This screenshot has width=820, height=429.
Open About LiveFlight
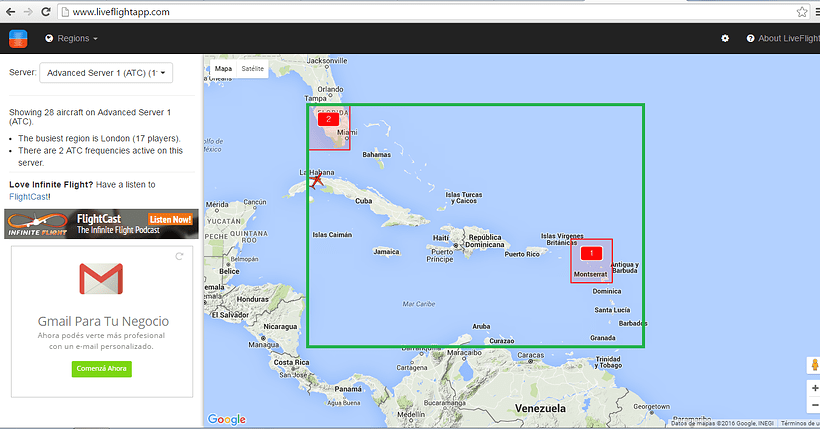point(783,38)
